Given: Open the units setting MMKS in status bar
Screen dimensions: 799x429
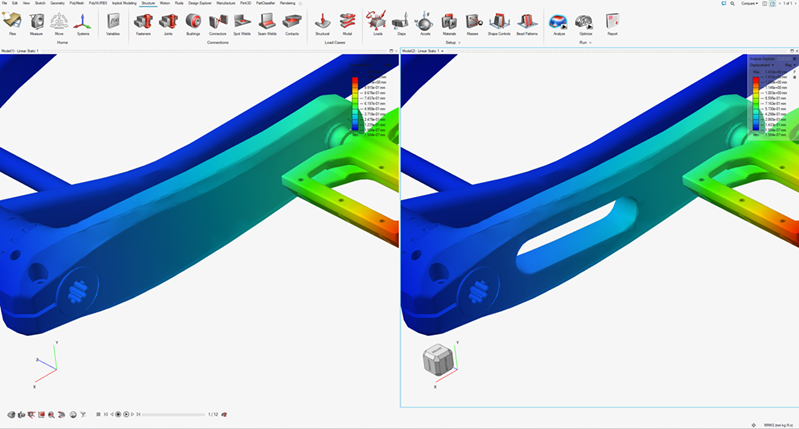Looking at the screenshot, I should [x=777, y=425].
